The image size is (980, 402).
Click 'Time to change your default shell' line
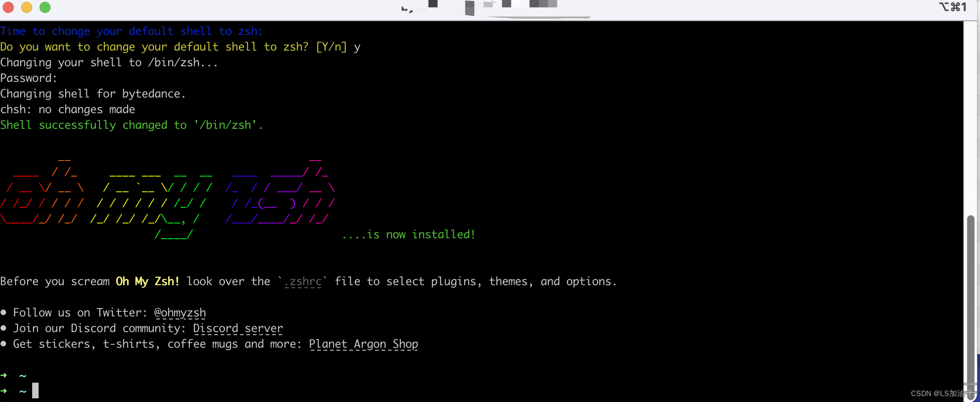click(x=131, y=31)
